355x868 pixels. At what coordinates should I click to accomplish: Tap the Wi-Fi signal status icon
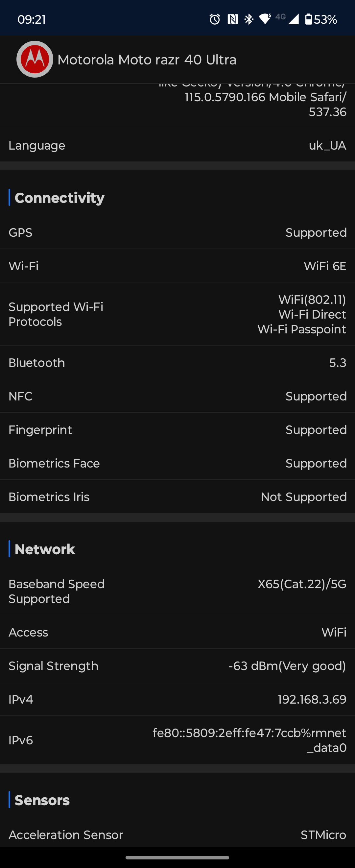pyautogui.click(x=265, y=19)
